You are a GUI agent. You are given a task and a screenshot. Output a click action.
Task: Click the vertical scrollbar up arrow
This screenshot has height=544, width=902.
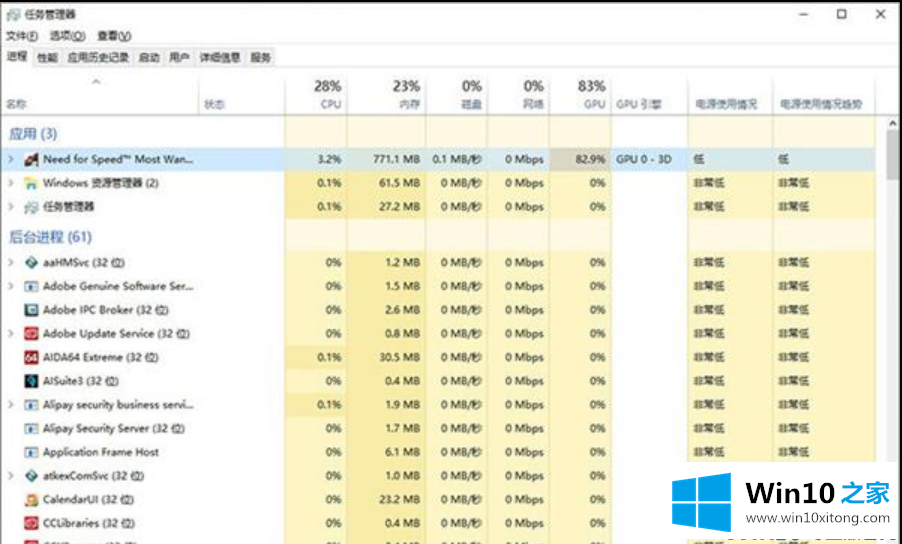coord(893,123)
